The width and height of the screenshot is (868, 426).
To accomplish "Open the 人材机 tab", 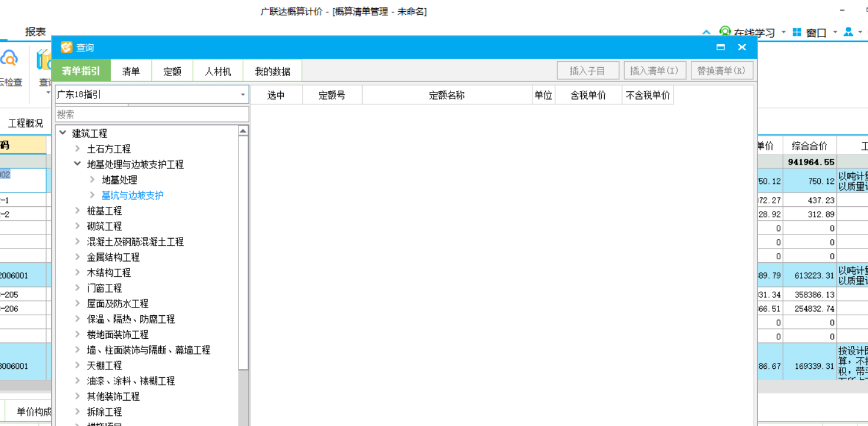I will tap(218, 71).
